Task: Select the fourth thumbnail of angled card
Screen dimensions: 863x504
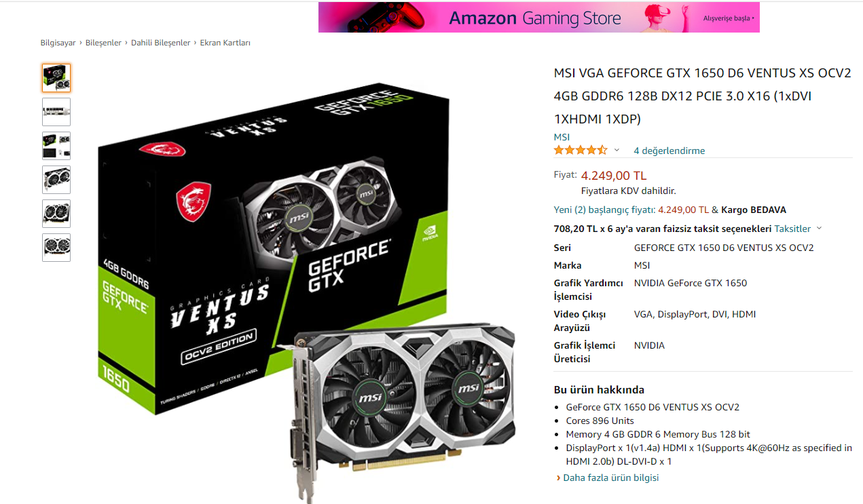Action: (x=56, y=180)
